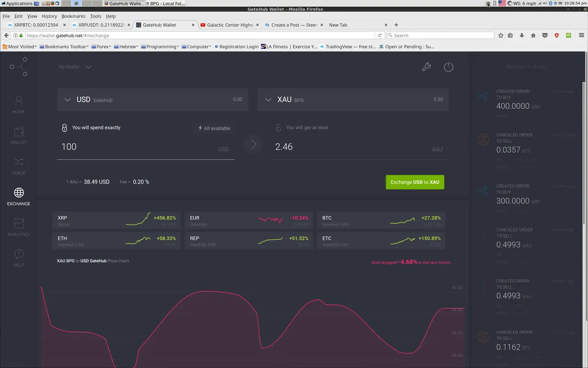588x368 pixels.
Task: Select the XRP Ripple market card
Action: 117,220
